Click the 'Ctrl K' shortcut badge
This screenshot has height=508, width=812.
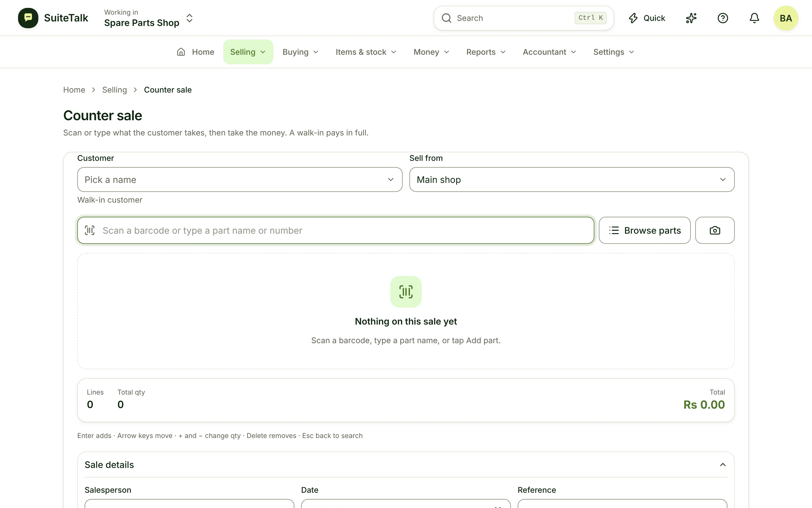pyautogui.click(x=591, y=18)
